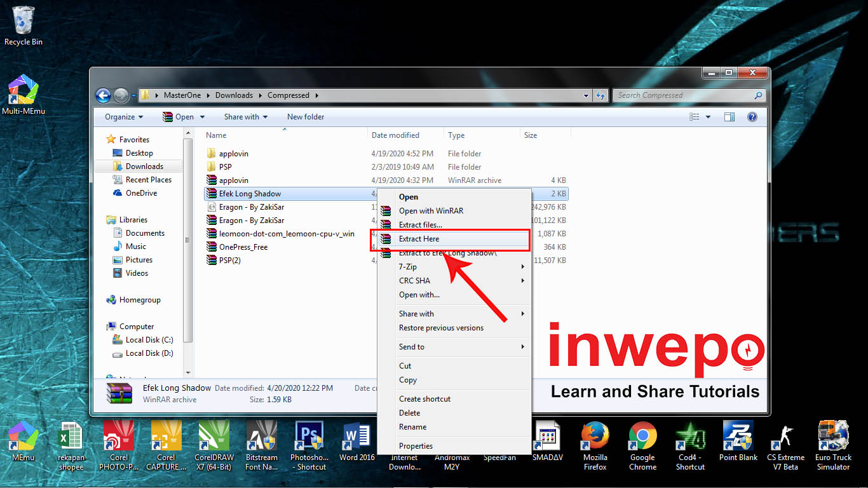868x488 pixels.
Task: Open the Word 2016 desktop shortcut
Action: click(x=356, y=443)
